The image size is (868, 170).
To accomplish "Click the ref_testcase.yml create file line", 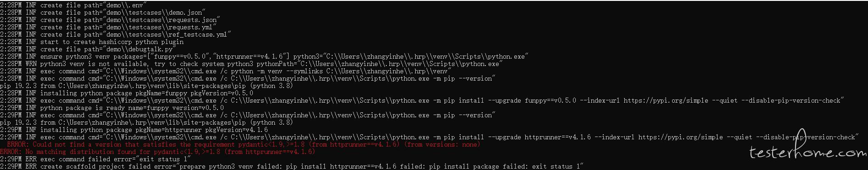I will [x=116, y=34].
